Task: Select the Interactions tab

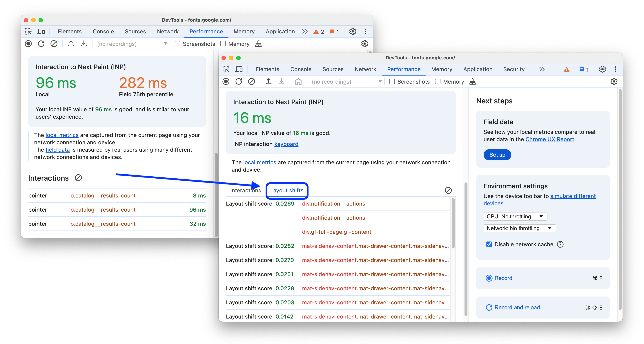Action: tap(245, 190)
